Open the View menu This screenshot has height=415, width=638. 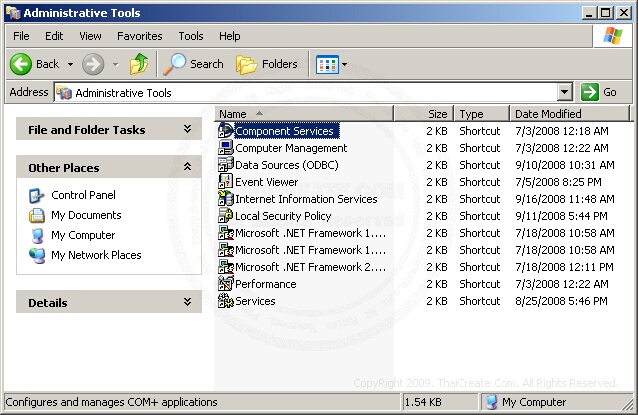pos(90,36)
